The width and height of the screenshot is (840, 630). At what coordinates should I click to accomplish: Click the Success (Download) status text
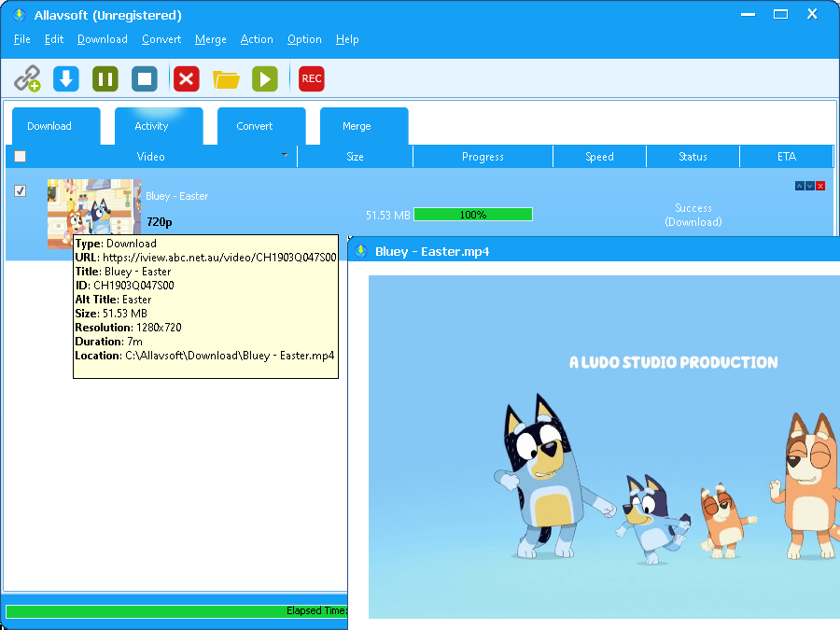point(693,215)
